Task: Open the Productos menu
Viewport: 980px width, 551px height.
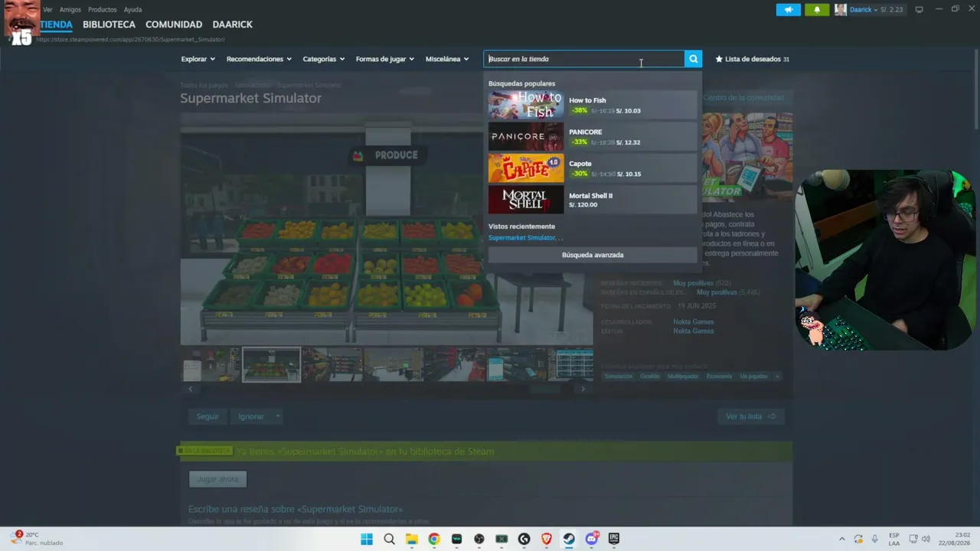Action: coord(103,10)
